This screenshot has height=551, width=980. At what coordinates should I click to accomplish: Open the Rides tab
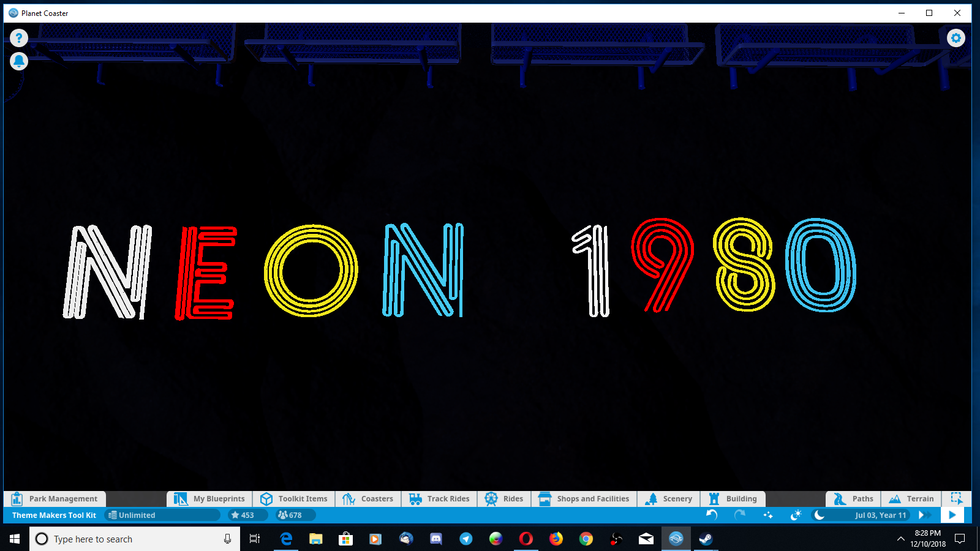point(504,499)
